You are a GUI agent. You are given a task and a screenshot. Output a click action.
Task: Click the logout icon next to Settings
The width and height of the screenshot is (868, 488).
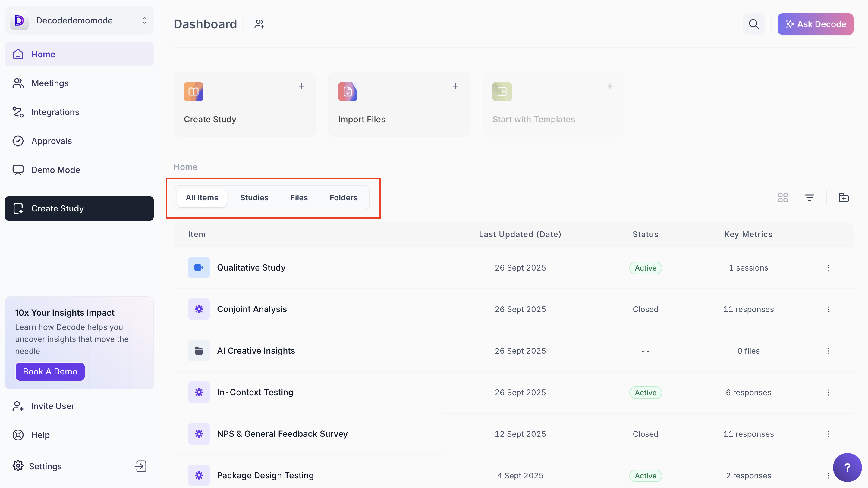(140, 466)
